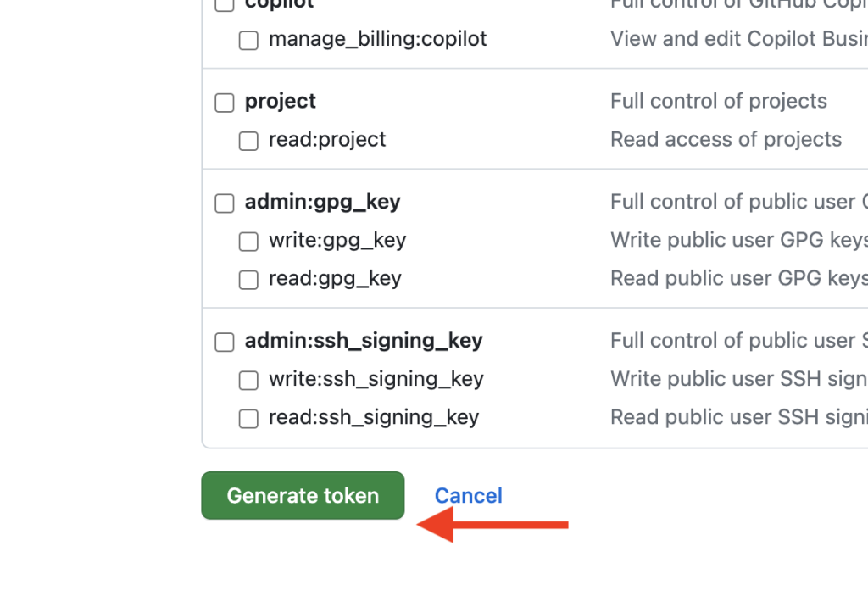This screenshot has width=868, height=596.
Task: Enable the admin:ssh_signing_key checkbox
Action: tap(224, 342)
